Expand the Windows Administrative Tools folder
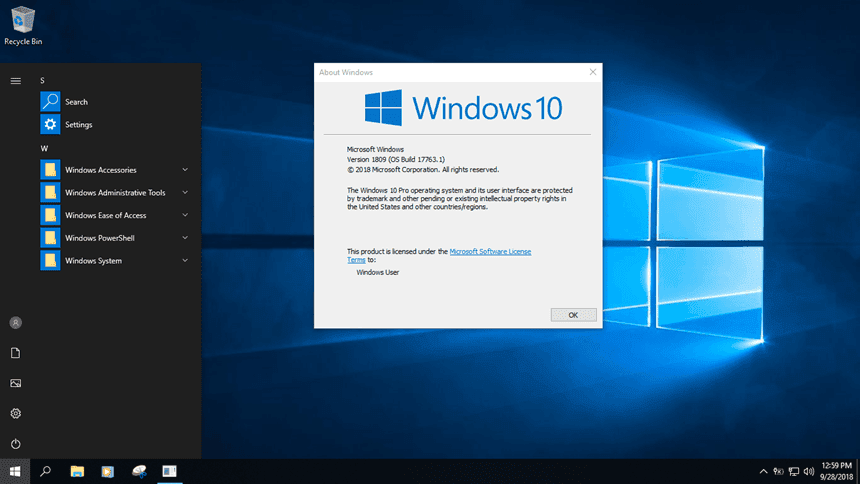 coord(116,193)
